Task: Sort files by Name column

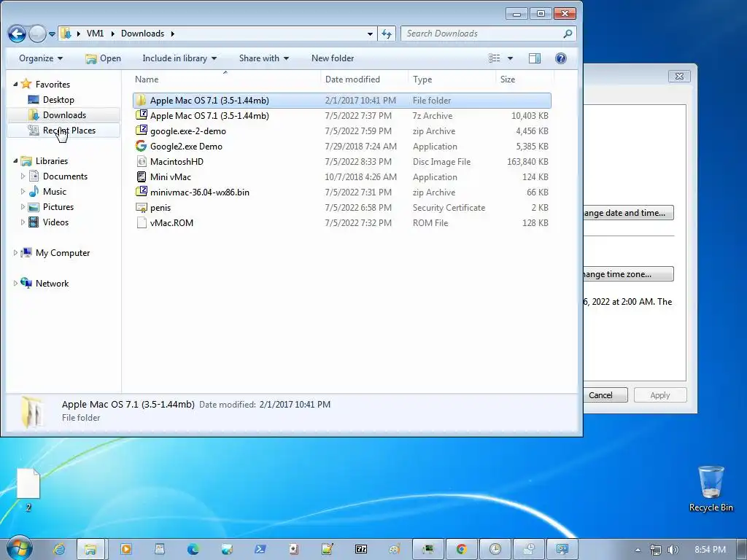Action: pos(226,79)
